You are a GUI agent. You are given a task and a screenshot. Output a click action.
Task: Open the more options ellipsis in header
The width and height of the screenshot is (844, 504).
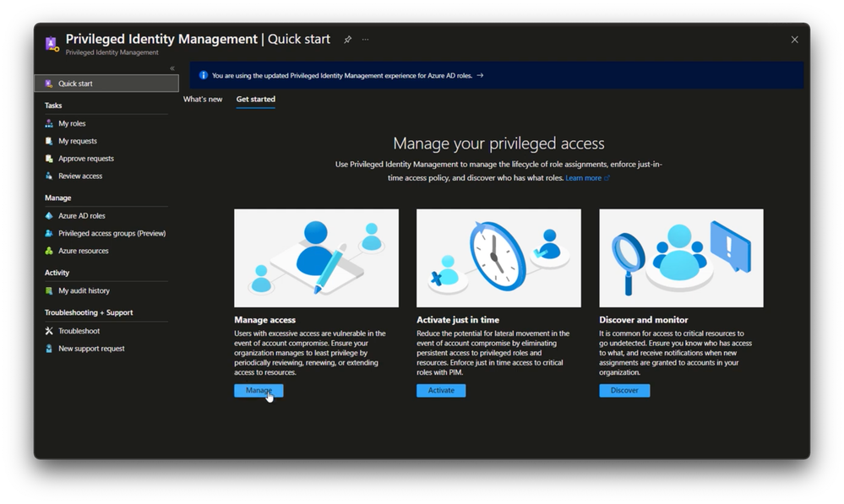(x=366, y=40)
